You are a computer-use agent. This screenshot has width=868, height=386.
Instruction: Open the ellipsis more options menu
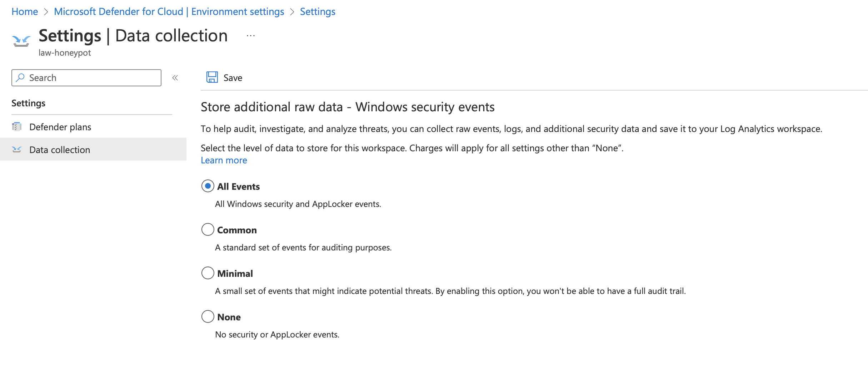click(251, 36)
